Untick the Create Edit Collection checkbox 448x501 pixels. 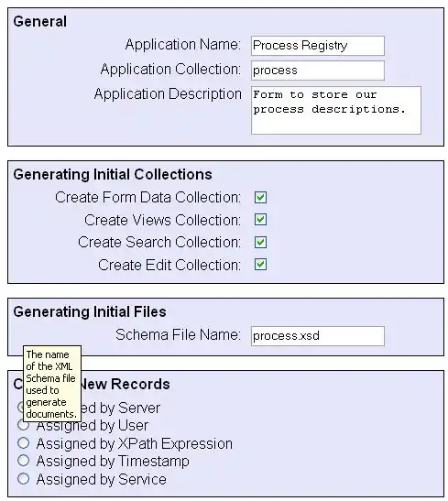[x=260, y=265]
